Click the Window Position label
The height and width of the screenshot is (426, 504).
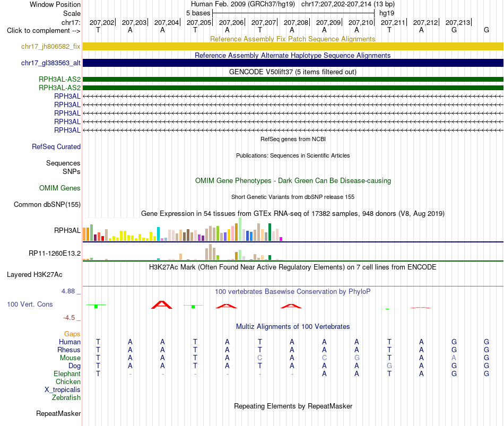coord(55,4)
